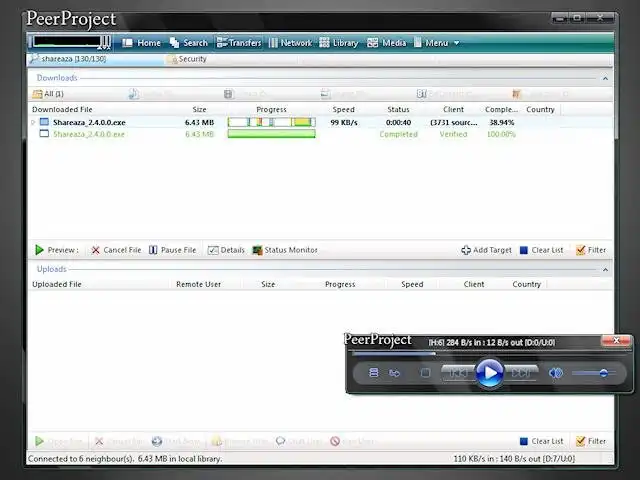This screenshot has height=480, width=640.
Task: Toggle the repeat icon in mini player
Action: click(x=394, y=373)
